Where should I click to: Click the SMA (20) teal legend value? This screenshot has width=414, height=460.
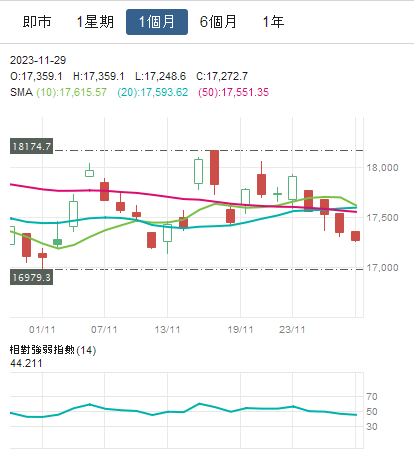pyautogui.click(x=153, y=92)
